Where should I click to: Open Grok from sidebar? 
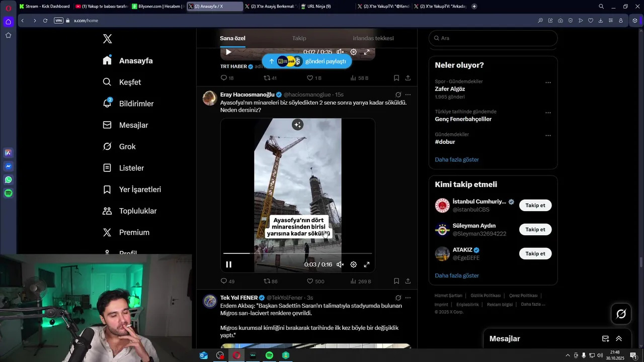(x=119, y=146)
